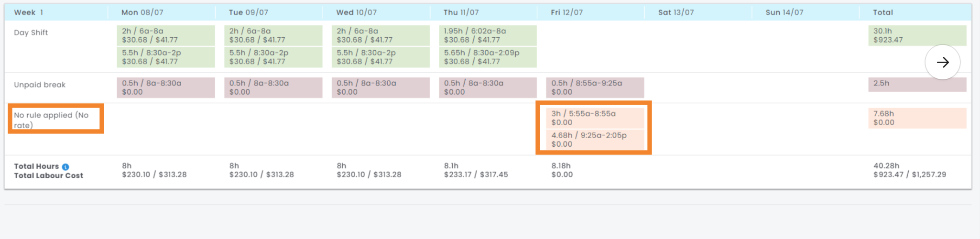Select Friday's 9:25a-2:05p no-rate entry
980x239 pixels.
click(x=595, y=140)
